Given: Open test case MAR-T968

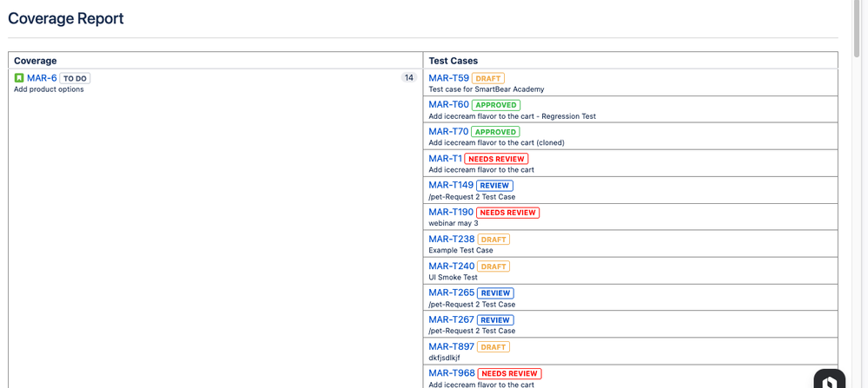Looking at the screenshot, I should [x=451, y=373].
